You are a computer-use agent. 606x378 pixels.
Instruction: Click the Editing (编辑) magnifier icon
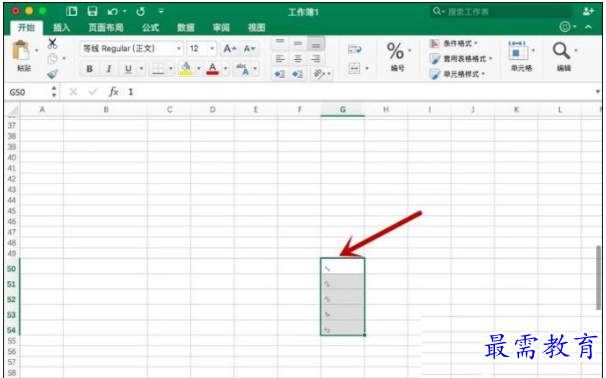[x=561, y=51]
